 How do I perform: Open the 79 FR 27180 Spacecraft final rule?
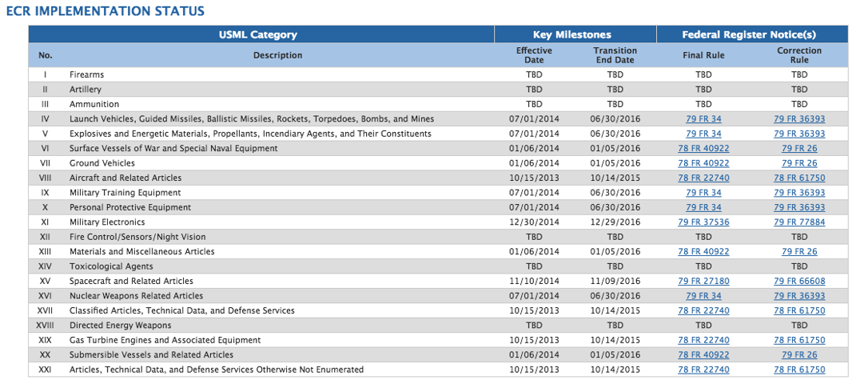[x=703, y=282]
